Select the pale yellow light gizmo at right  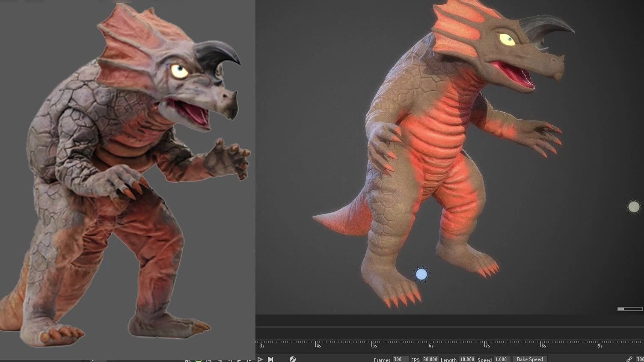tap(633, 207)
